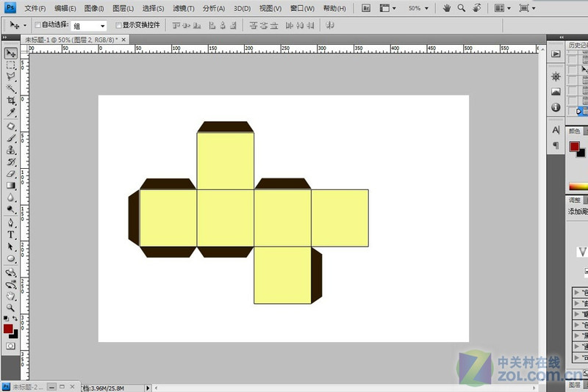This screenshot has width=588, height=392.
Task: Select the Move tool in the toolbox
Action: [x=11, y=54]
